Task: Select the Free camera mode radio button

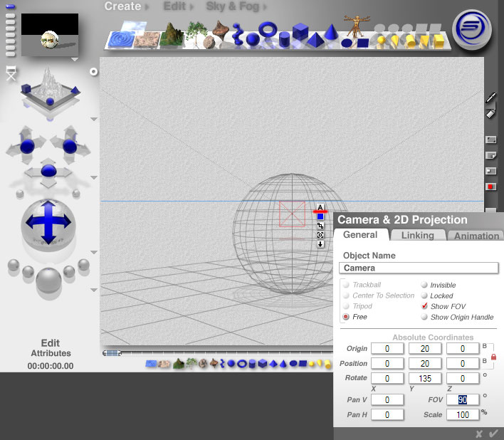Action: coord(347,317)
